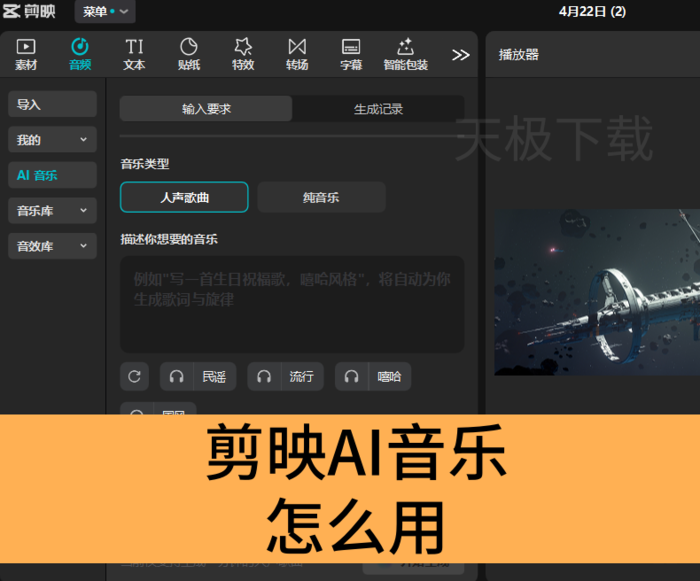The width and height of the screenshot is (700, 581).
Task: Choose 人声歌曲 music type
Action: click(x=184, y=197)
